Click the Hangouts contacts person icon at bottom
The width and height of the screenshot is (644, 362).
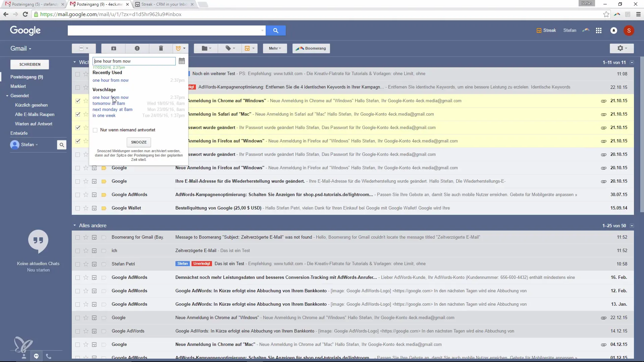(x=24, y=356)
